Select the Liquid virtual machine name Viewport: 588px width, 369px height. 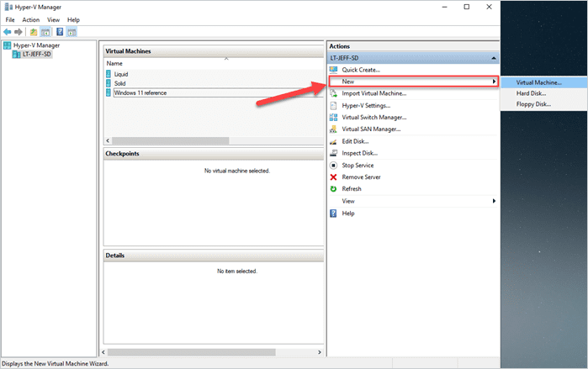[121, 74]
